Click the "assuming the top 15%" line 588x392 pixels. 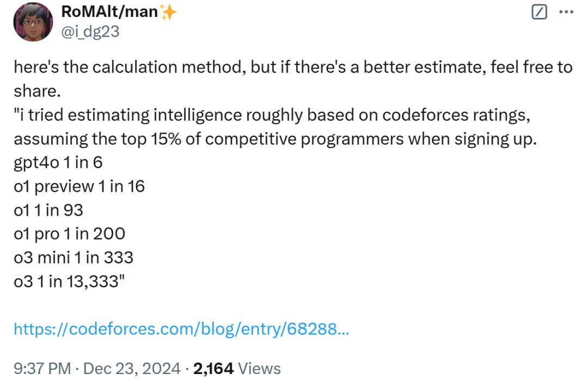click(275, 139)
